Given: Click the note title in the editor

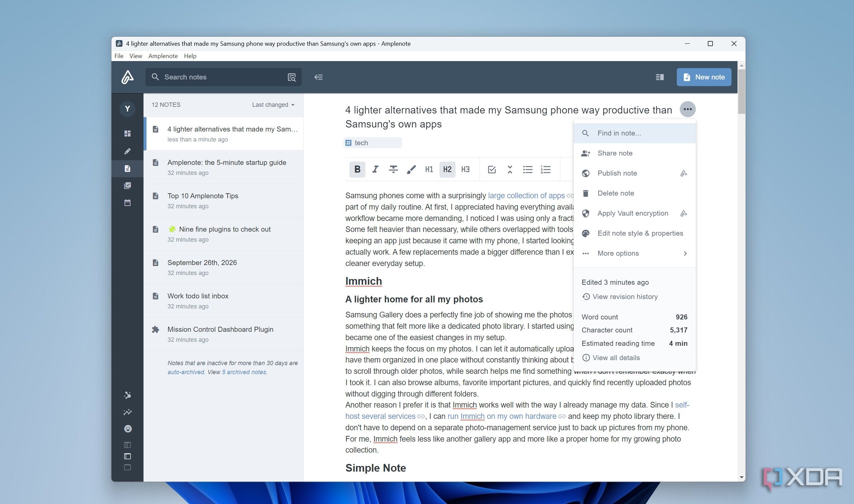Looking at the screenshot, I should tap(509, 117).
